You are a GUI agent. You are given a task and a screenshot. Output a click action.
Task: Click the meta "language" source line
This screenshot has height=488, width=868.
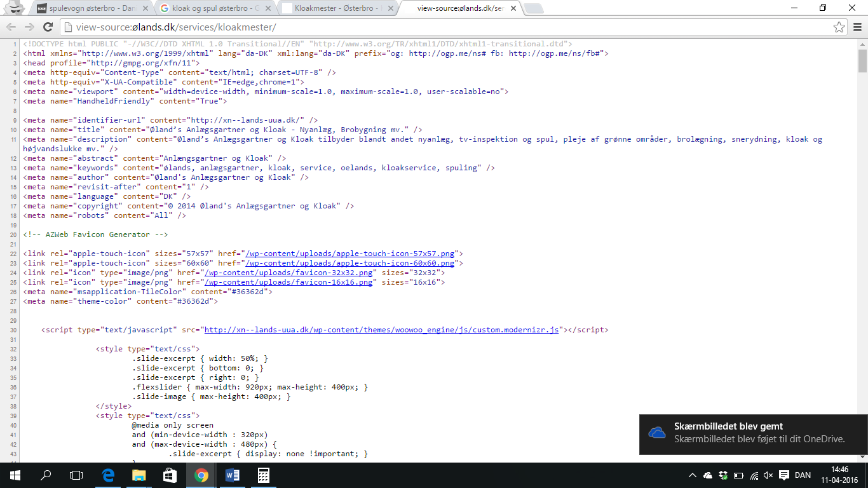pos(107,196)
